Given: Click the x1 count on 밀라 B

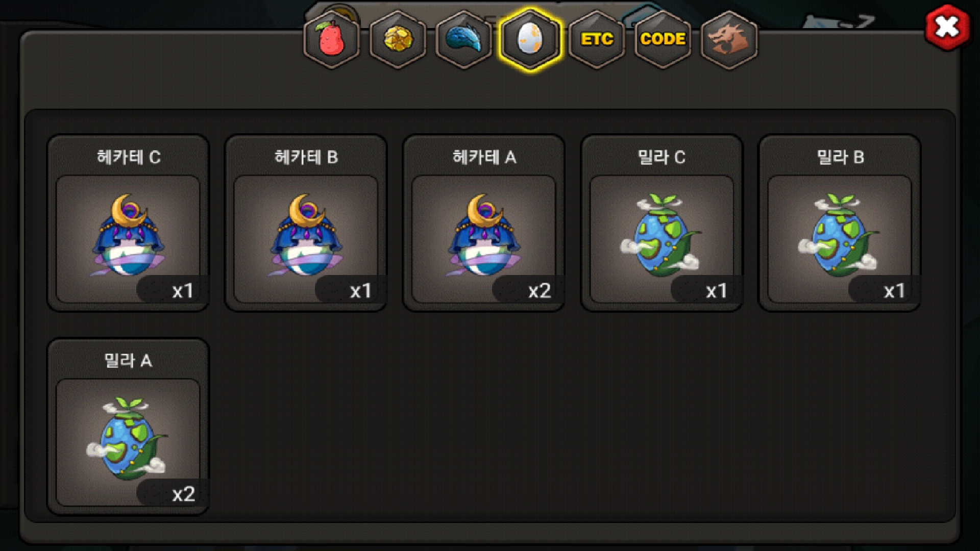Looking at the screenshot, I should [x=895, y=291].
